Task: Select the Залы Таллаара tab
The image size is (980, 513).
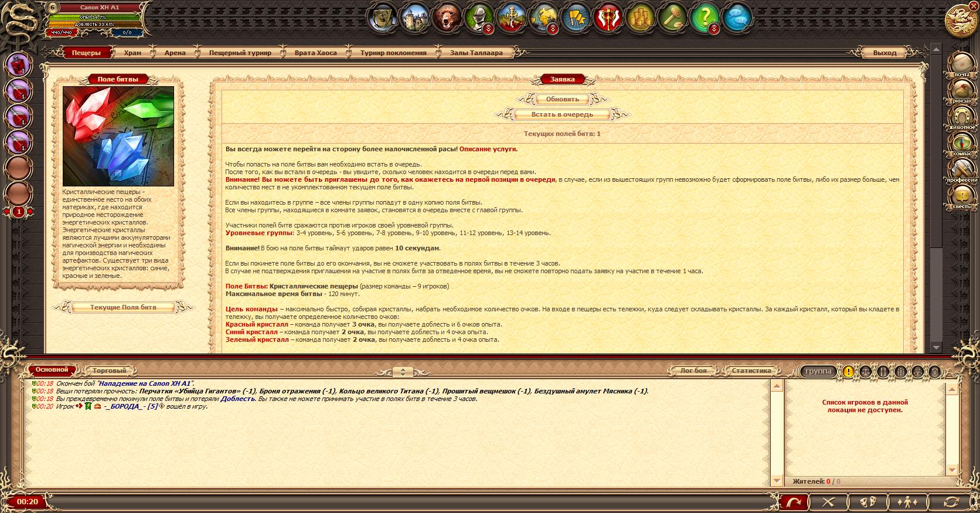Action: tap(476, 53)
